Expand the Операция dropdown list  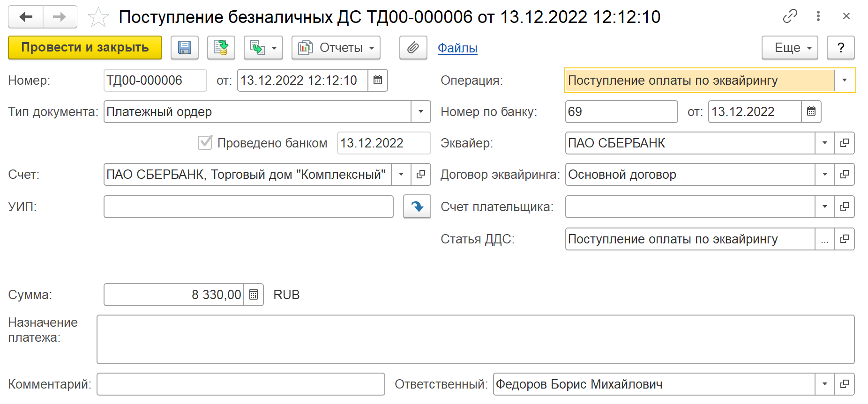845,80
